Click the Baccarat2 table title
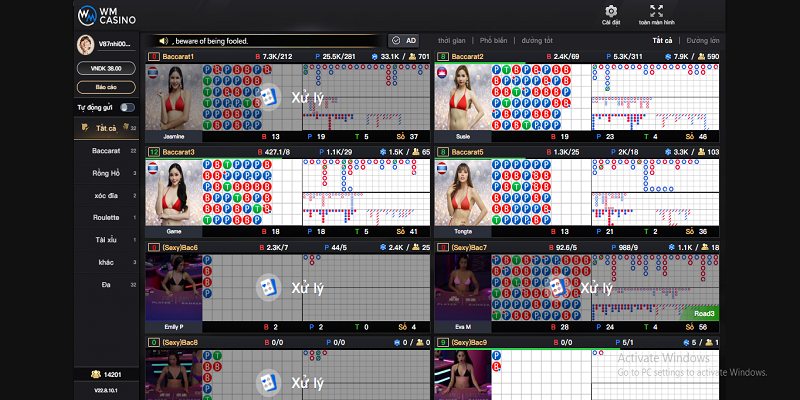Screen dimensions: 800x400 tap(467, 56)
